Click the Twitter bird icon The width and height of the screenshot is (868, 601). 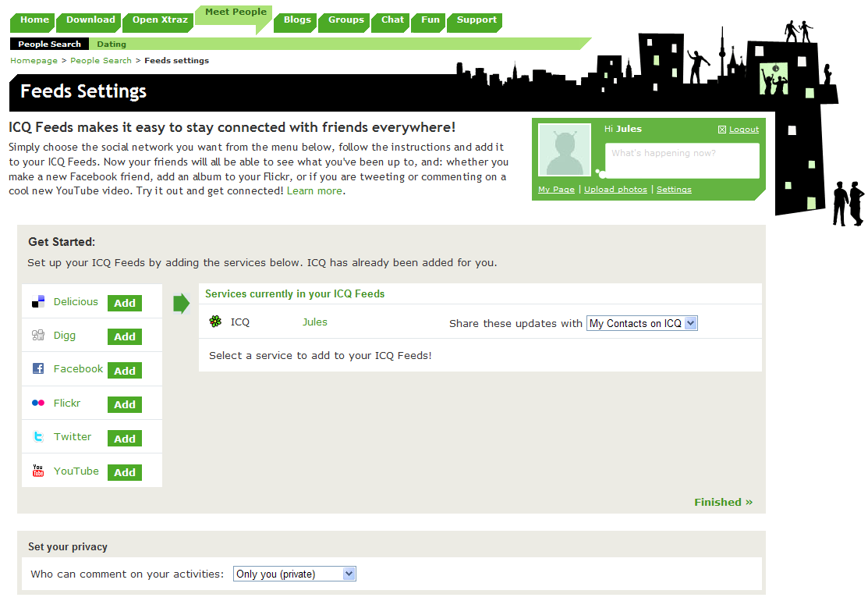(38, 437)
